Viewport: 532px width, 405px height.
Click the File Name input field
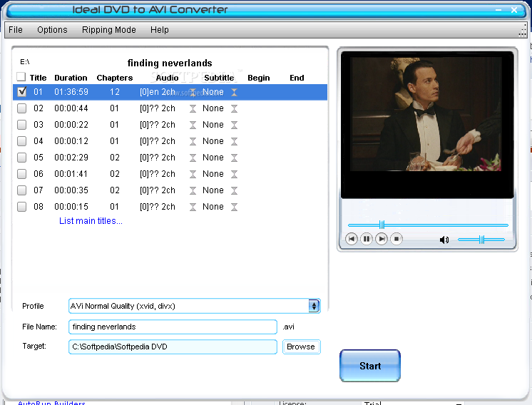[173, 327]
